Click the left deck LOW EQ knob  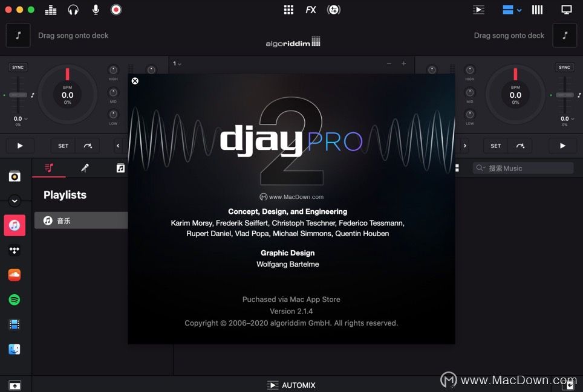[x=113, y=114]
